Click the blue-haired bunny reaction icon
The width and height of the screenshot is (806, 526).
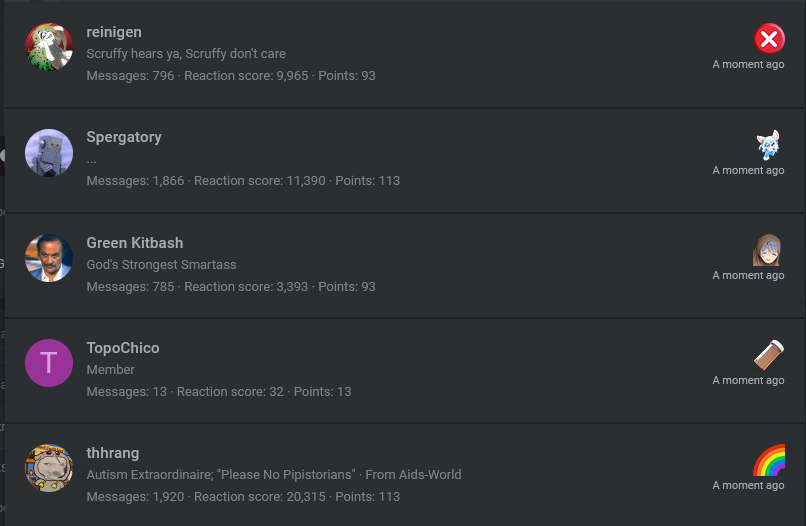tap(768, 145)
